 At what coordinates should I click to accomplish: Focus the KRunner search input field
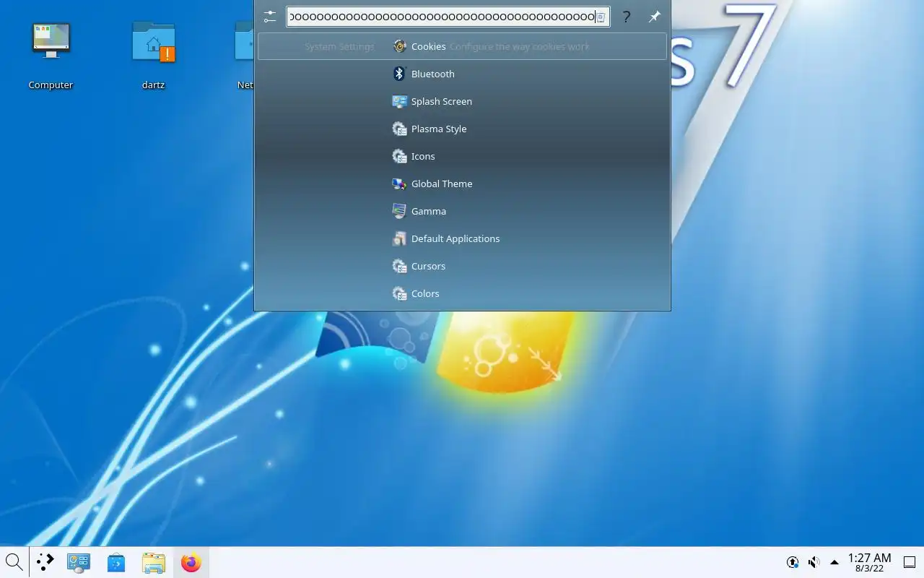(448, 17)
